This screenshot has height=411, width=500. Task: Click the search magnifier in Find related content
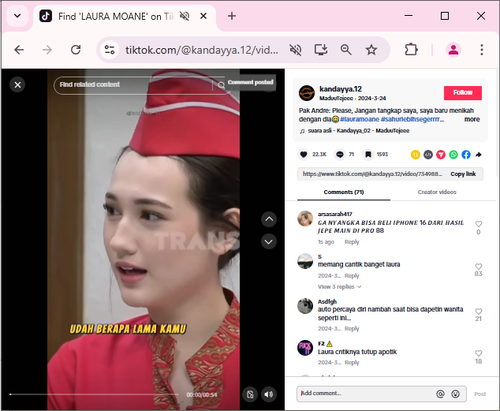click(x=221, y=85)
